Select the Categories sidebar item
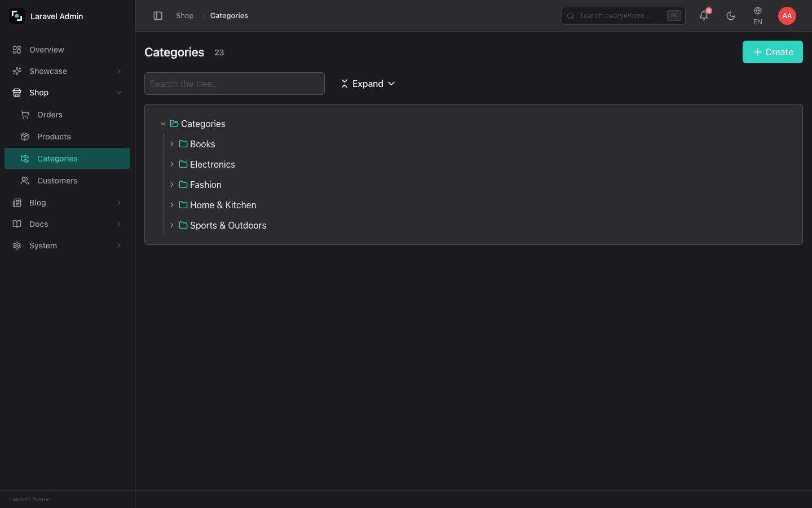The width and height of the screenshot is (812, 508). [67, 159]
